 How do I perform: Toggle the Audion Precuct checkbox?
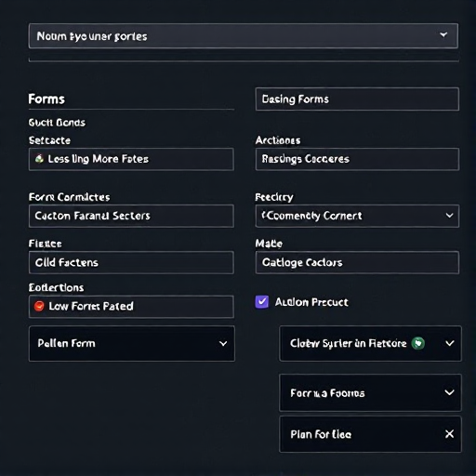pos(262,302)
